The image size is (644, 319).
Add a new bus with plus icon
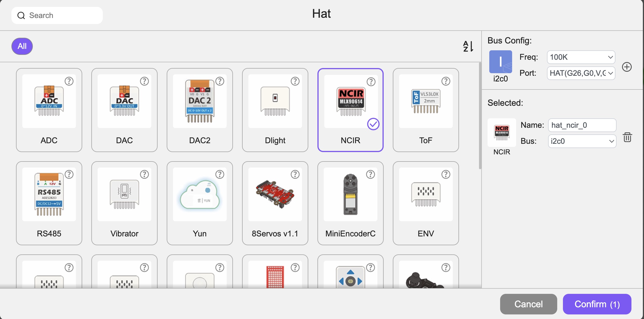pos(627,67)
